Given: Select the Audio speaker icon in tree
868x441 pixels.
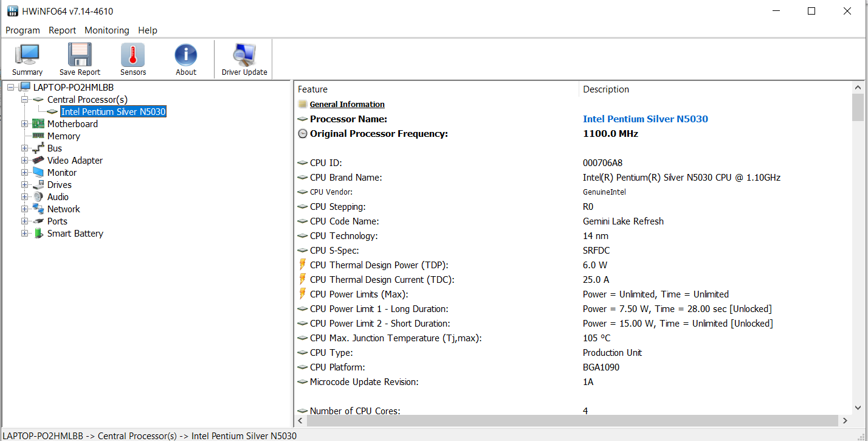Looking at the screenshot, I should point(38,197).
